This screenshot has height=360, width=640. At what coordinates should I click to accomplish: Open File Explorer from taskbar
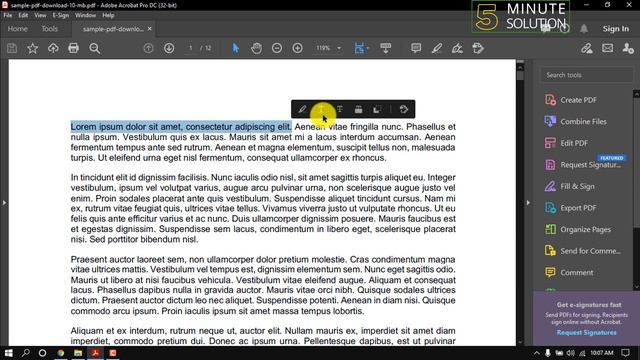tap(78, 353)
